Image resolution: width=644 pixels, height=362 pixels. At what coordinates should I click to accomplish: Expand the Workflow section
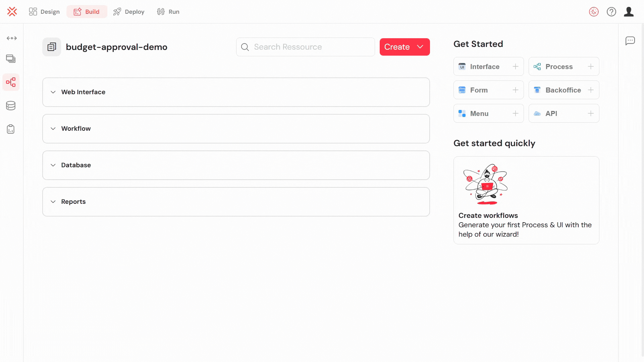point(53,128)
